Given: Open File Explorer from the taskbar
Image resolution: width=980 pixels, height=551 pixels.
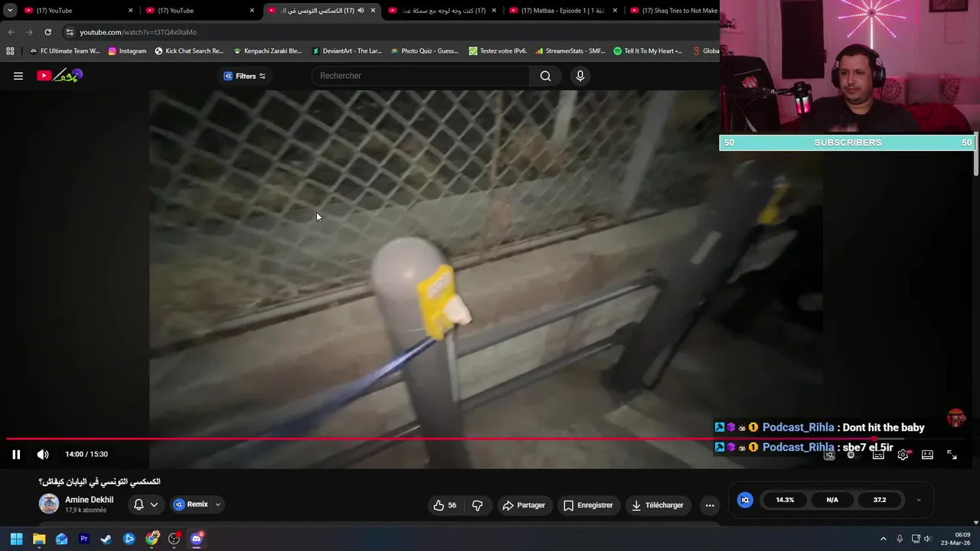Looking at the screenshot, I should tap(39, 539).
